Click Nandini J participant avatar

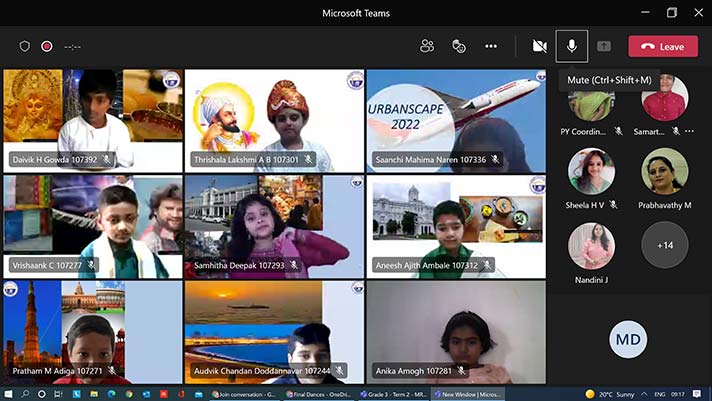(x=591, y=245)
